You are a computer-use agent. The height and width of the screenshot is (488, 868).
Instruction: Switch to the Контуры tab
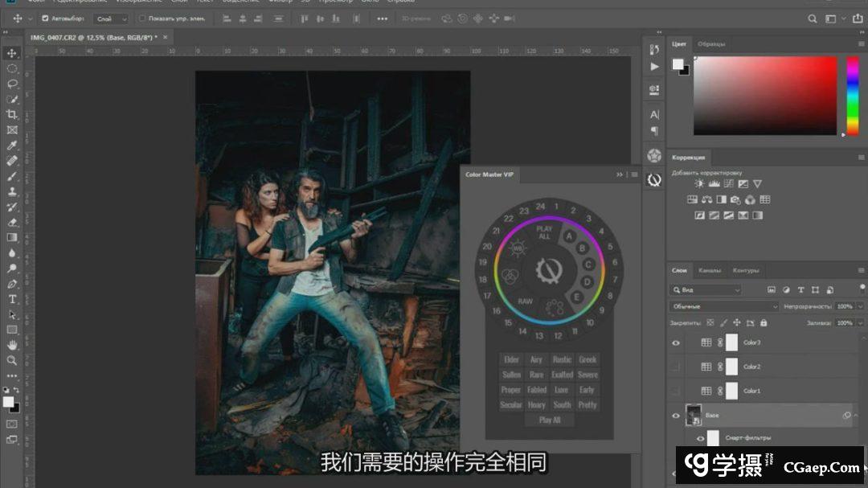tap(745, 271)
